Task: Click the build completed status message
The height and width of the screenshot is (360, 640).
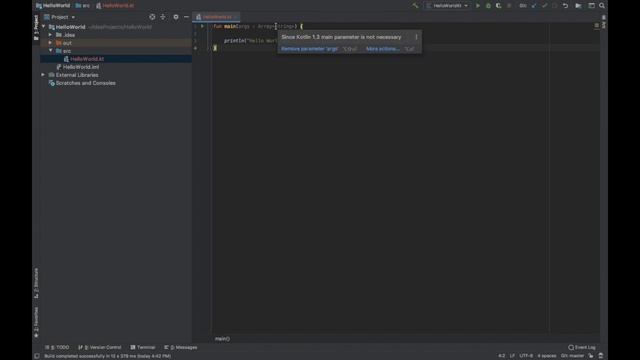Action: [107, 356]
